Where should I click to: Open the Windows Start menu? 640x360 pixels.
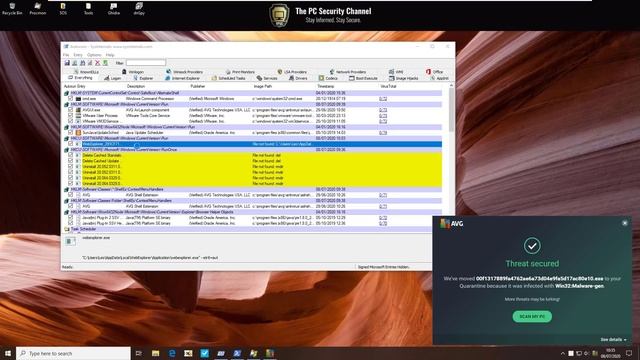(x=8, y=353)
